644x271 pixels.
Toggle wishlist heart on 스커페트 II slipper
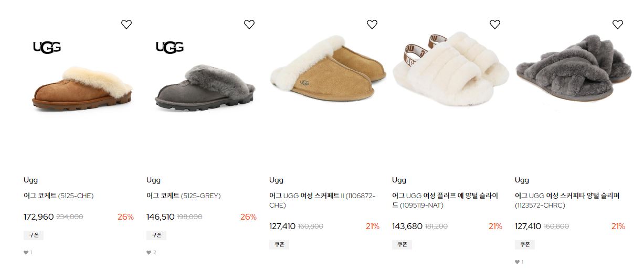click(x=372, y=24)
